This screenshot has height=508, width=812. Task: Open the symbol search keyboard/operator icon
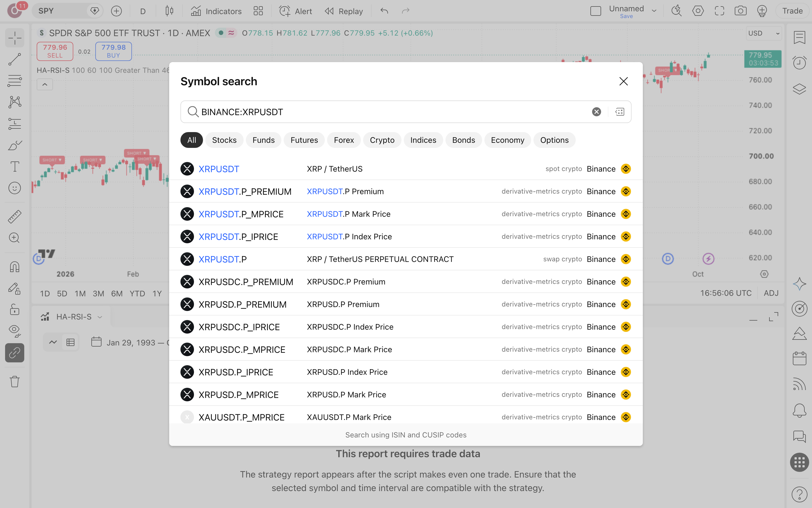click(x=620, y=112)
